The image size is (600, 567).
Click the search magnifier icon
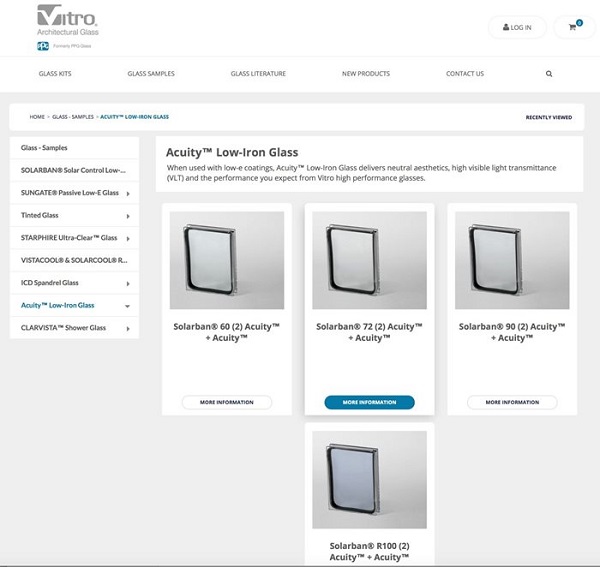(x=549, y=74)
